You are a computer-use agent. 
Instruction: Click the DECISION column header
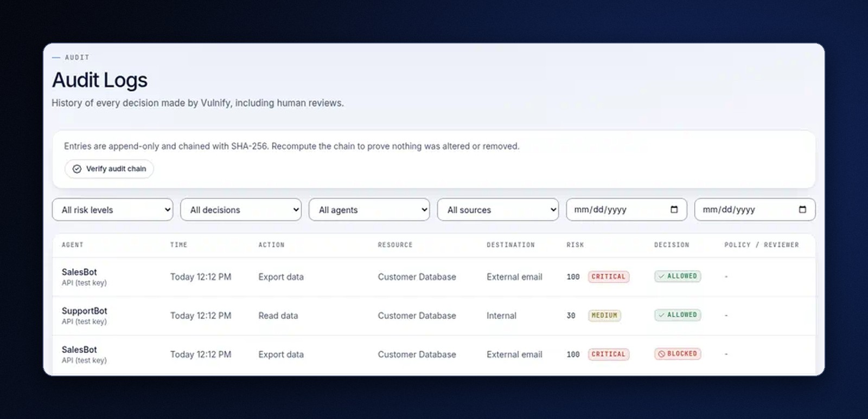[x=672, y=245]
